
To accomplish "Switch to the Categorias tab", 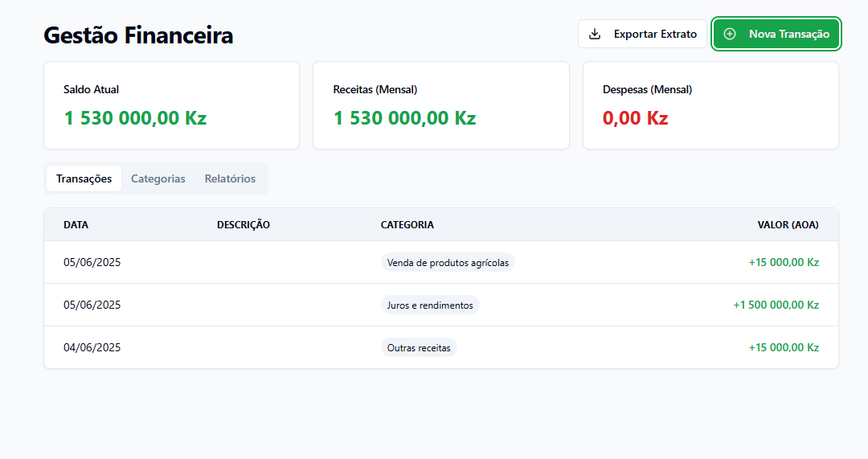I will coord(158,178).
